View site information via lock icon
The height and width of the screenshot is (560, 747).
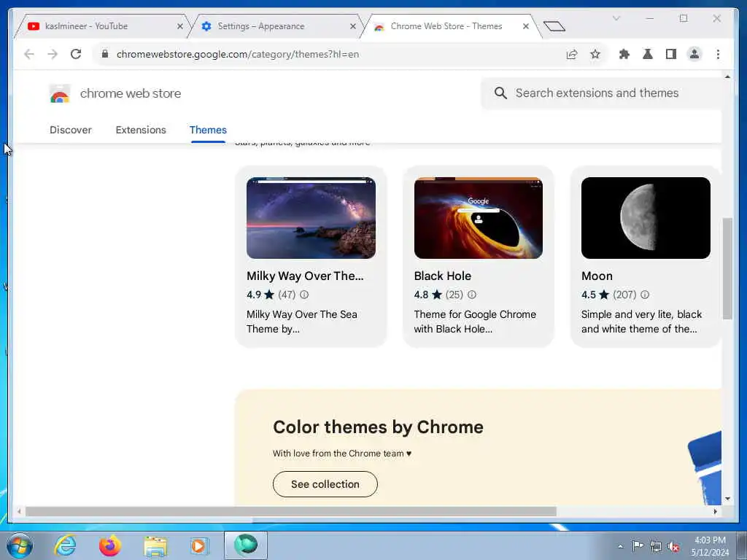[x=105, y=54]
